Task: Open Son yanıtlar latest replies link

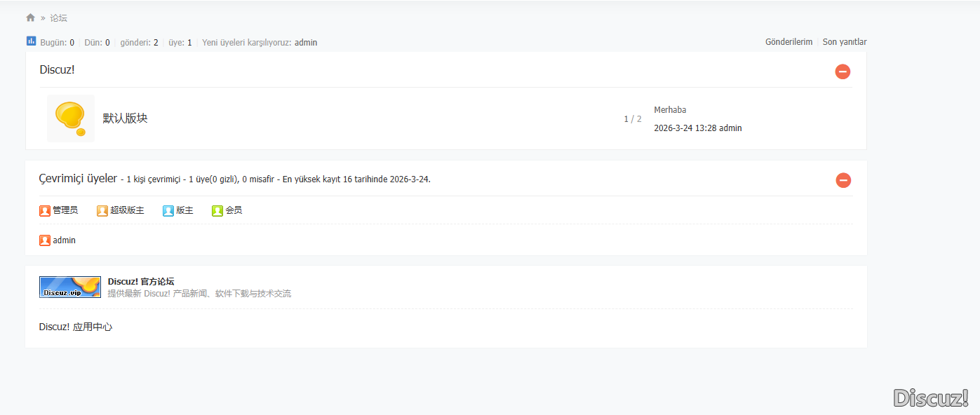Action: tap(844, 42)
